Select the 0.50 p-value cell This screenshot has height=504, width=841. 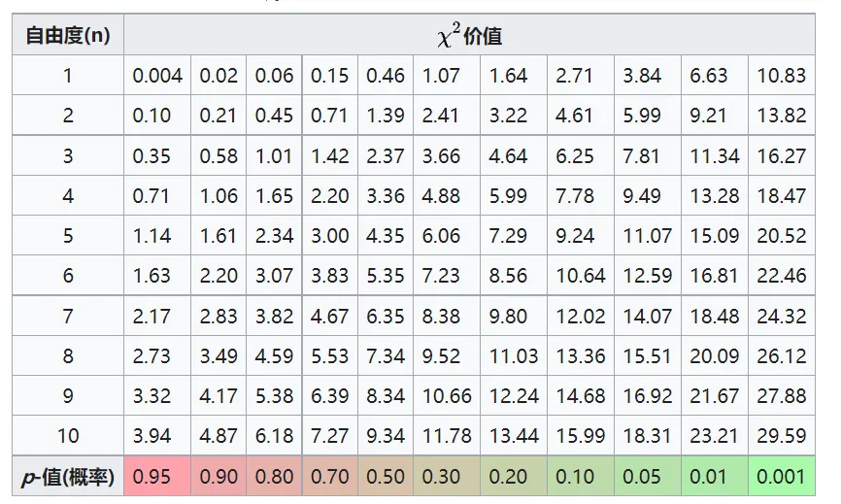point(386,477)
